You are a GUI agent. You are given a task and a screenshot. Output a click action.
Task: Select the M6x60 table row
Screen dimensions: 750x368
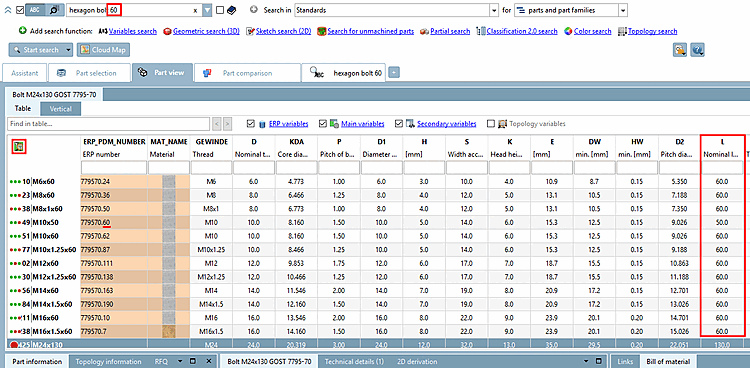pyautogui.click(x=375, y=181)
